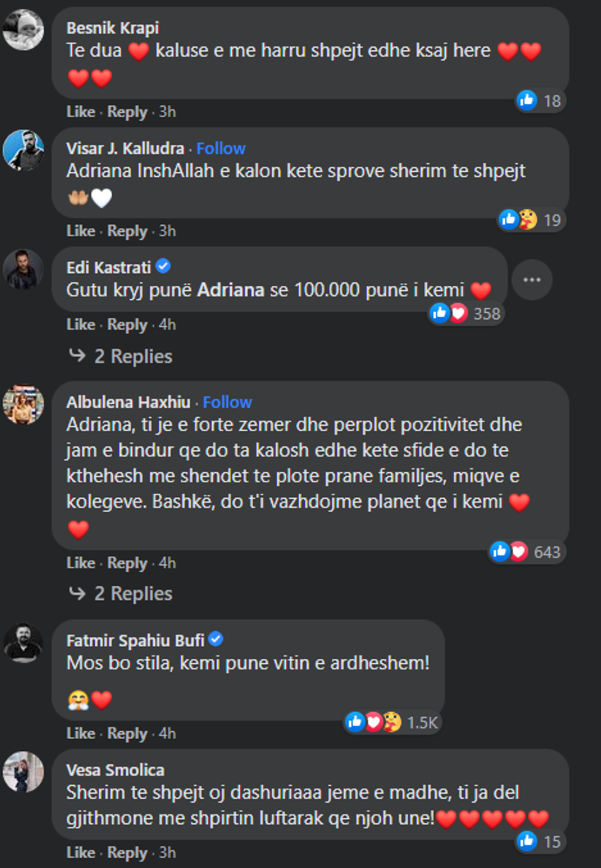
Task: Click the bolded Adriana mention in Edi Kastrati's comment
Action: (231, 290)
